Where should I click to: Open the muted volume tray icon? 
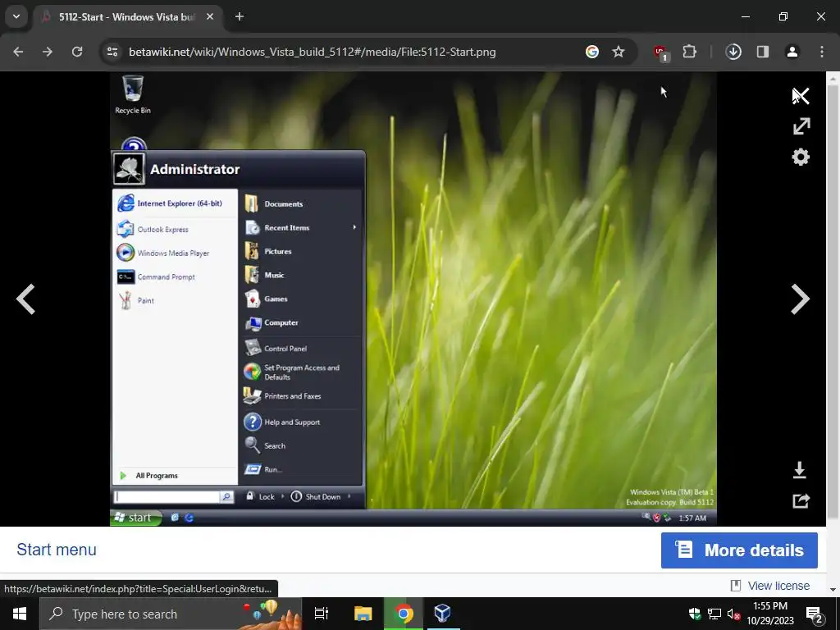click(x=733, y=614)
